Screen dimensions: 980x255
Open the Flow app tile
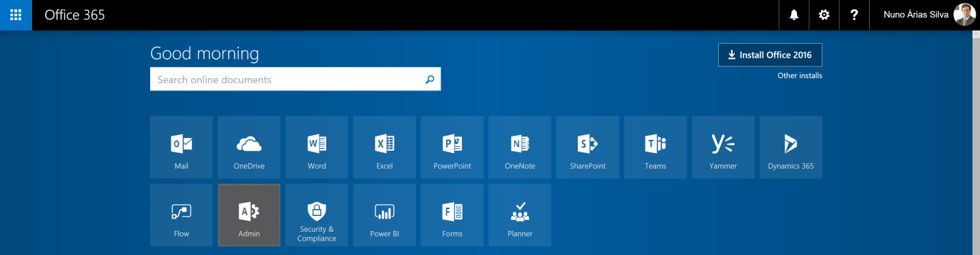(182, 215)
